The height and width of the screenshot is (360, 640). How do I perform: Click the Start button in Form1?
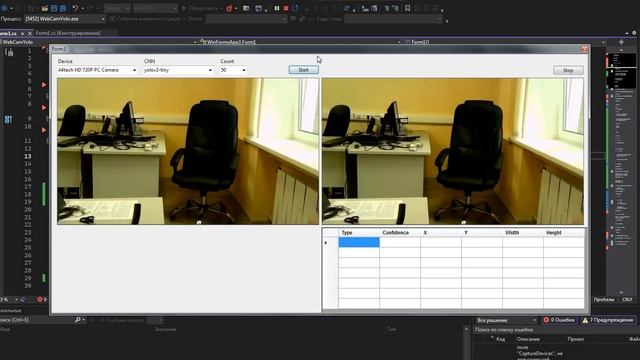(304, 70)
